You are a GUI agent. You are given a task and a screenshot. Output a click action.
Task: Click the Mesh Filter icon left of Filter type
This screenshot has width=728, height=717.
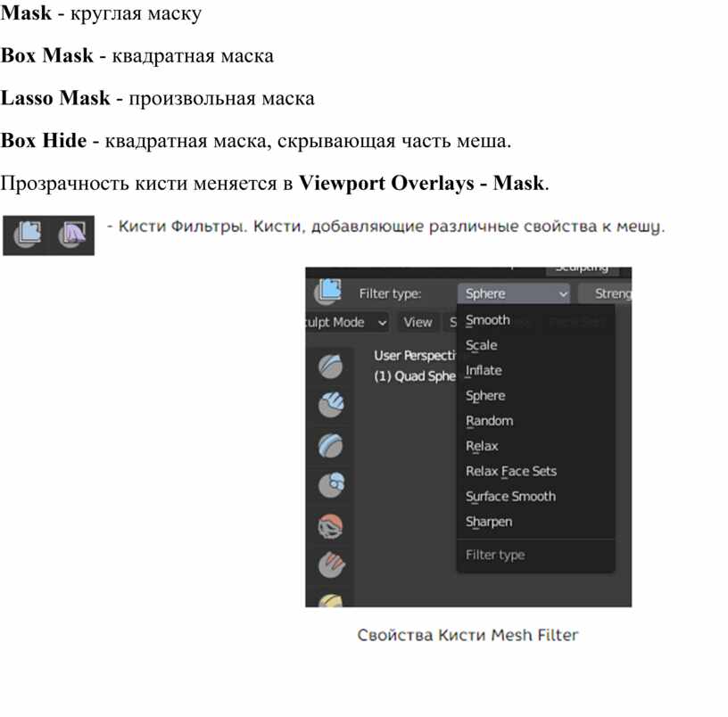(329, 293)
